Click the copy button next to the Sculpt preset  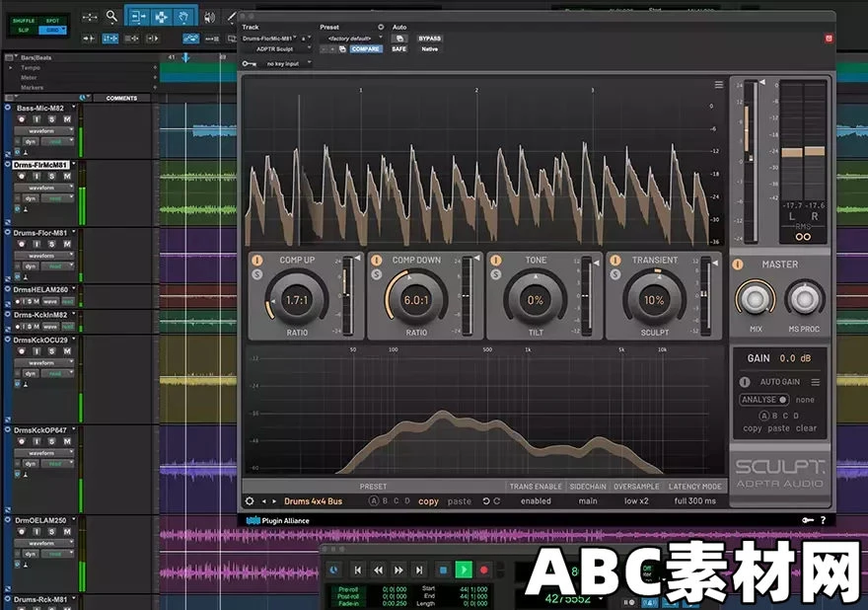pos(429,501)
